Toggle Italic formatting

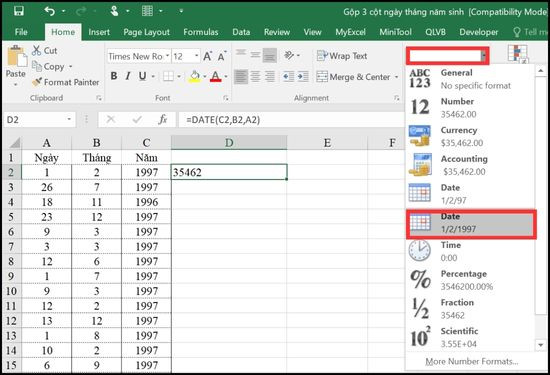128,76
